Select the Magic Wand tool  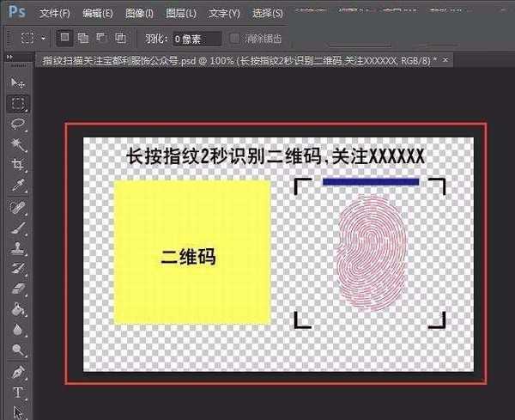tap(17, 144)
